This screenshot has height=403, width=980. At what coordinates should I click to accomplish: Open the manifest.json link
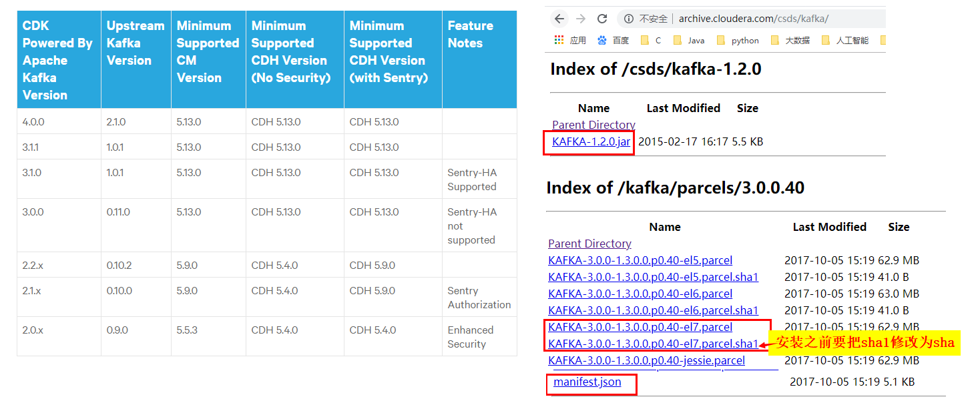(x=587, y=382)
